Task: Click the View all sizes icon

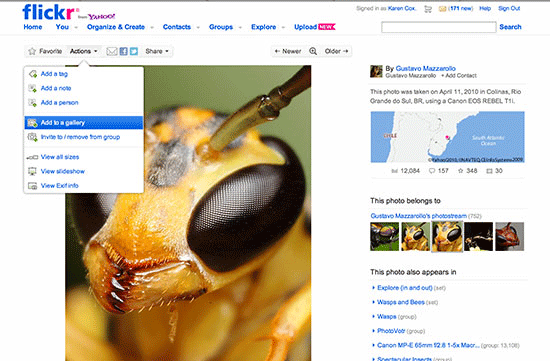Action: coord(32,157)
